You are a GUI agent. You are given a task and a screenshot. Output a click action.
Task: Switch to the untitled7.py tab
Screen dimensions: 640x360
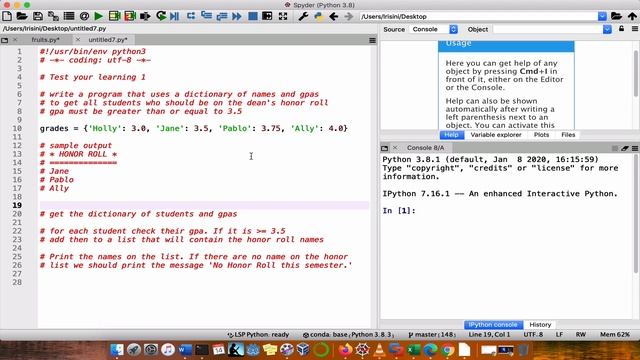pos(108,40)
